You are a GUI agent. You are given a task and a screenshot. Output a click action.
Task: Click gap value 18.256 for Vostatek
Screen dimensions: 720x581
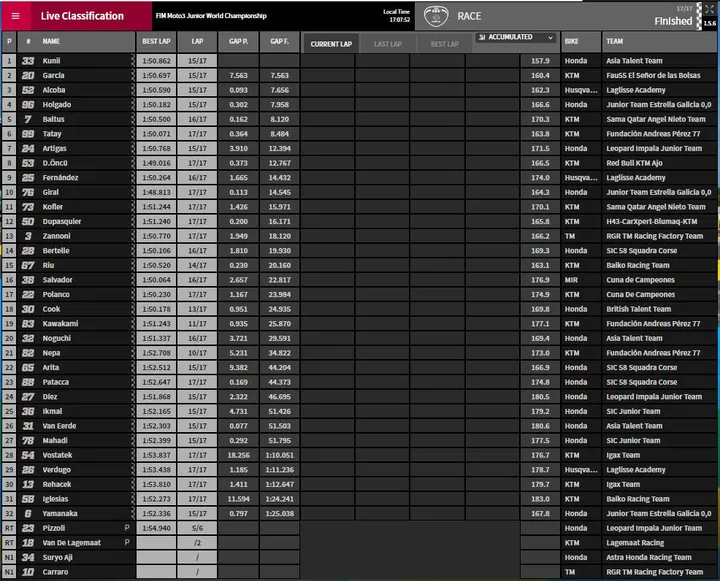(238, 455)
